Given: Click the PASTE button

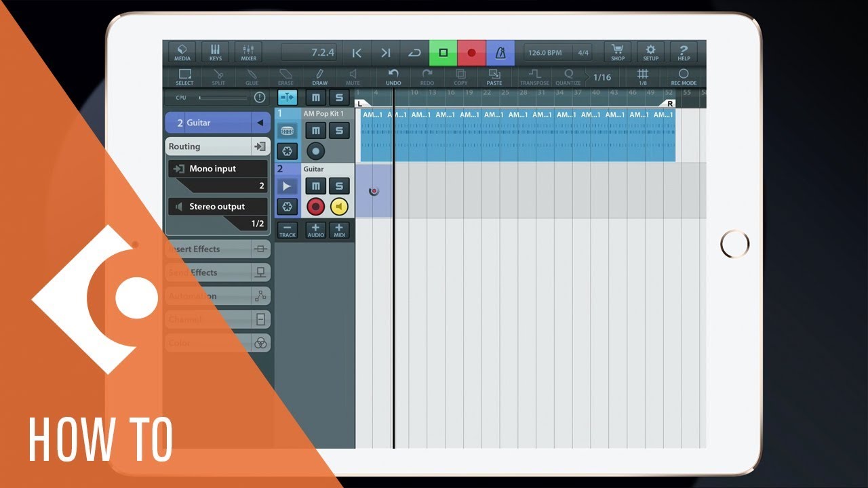Looking at the screenshot, I should pos(494,77).
